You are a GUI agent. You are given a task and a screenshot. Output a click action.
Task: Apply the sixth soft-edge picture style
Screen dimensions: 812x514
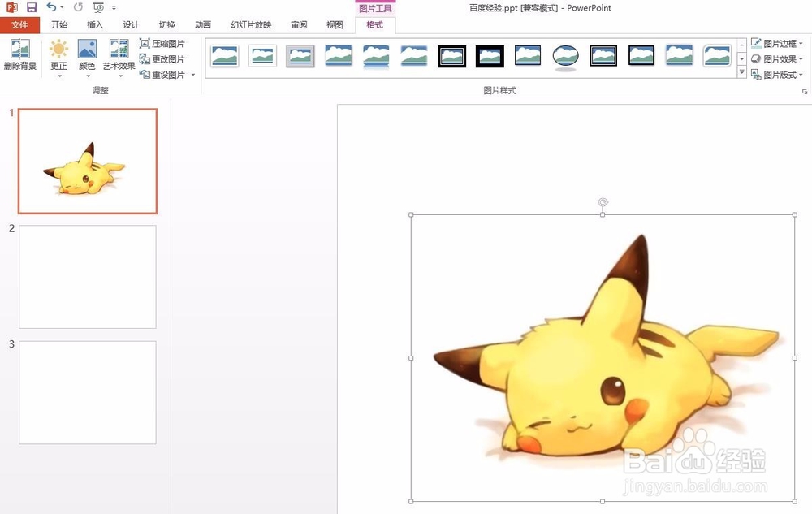pos(414,56)
